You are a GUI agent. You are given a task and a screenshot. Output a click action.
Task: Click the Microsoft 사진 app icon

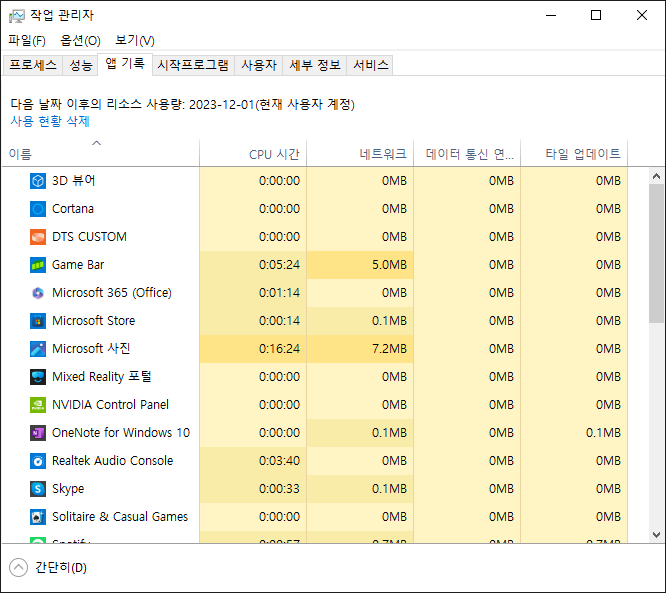(x=38, y=349)
